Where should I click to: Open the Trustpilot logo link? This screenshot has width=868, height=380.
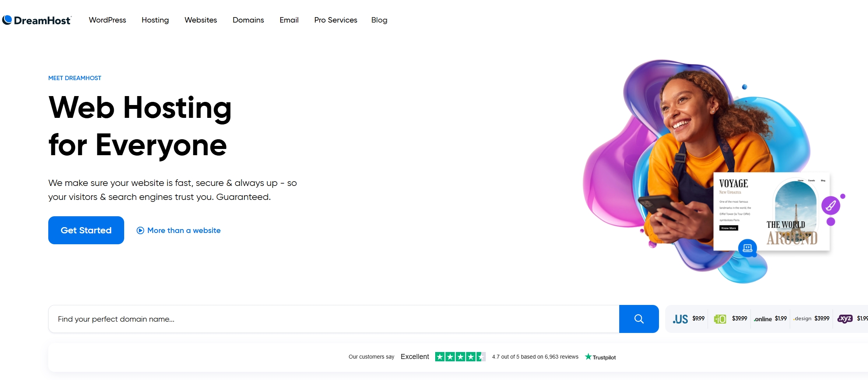(600, 357)
